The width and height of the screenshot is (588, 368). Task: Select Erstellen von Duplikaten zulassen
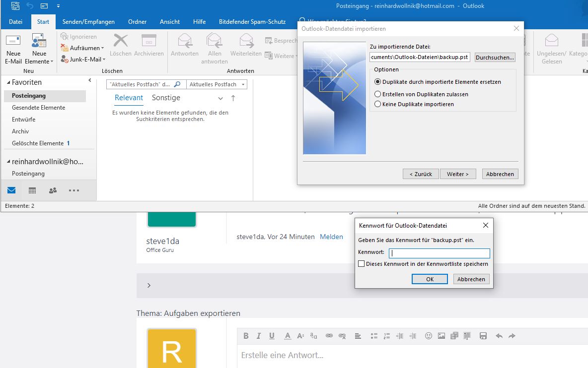click(x=421, y=94)
